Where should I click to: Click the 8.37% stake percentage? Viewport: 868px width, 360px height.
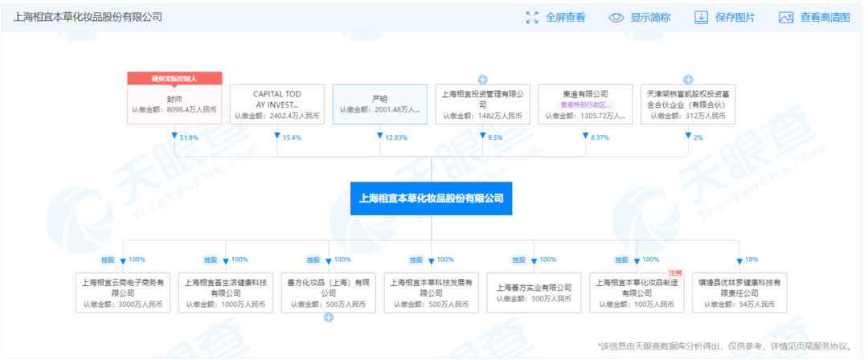pos(600,137)
